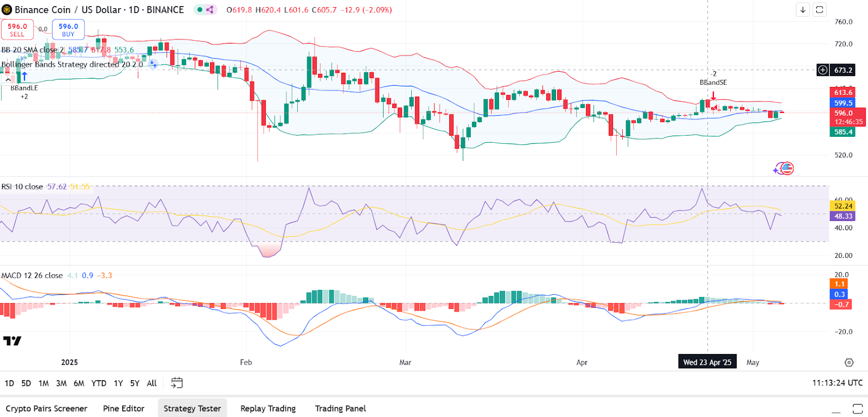Screen dimensions: 868x417
Task: Click the 596.0 SELL button
Action: [17, 29]
